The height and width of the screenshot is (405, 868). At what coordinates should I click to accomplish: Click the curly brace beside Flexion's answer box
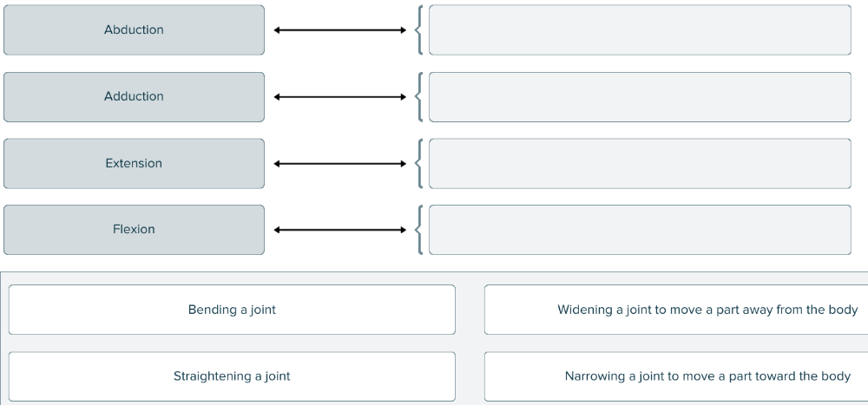tap(419, 230)
